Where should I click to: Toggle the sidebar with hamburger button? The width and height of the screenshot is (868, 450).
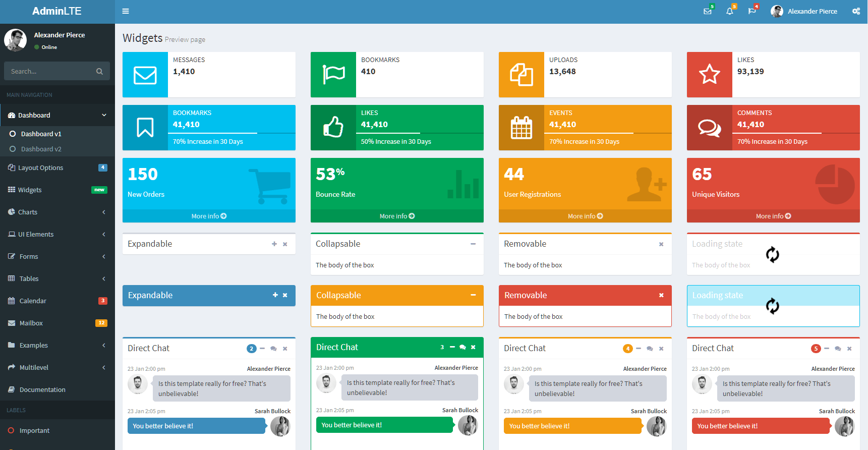[x=126, y=11]
